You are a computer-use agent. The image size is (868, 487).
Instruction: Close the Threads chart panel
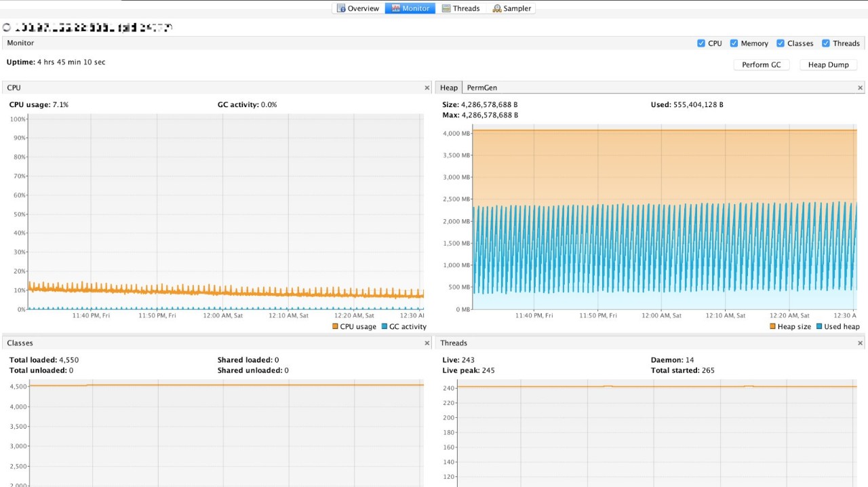point(861,343)
